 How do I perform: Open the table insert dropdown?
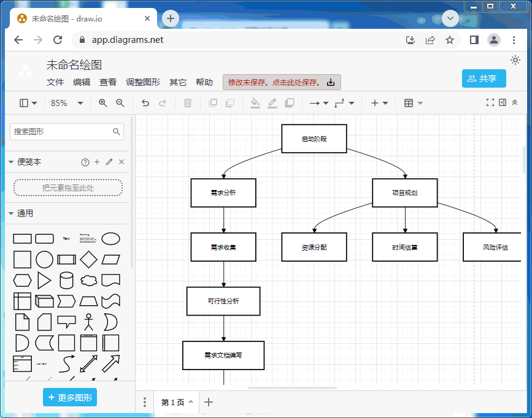click(414, 103)
